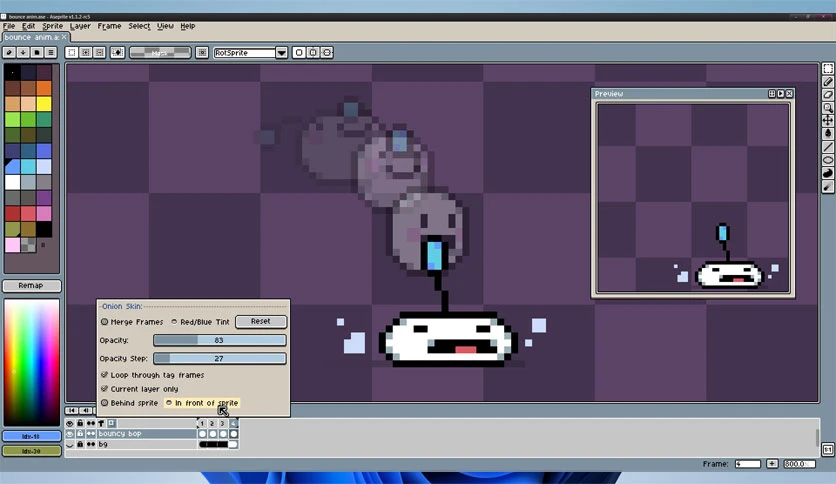Select the Eraser tool

pos(827,94)
